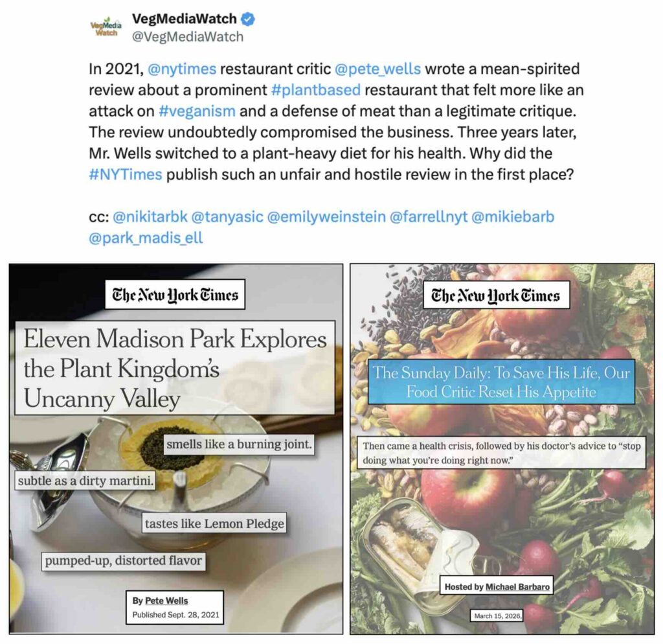Click the blue verified badge

click(x=248, y=19)
